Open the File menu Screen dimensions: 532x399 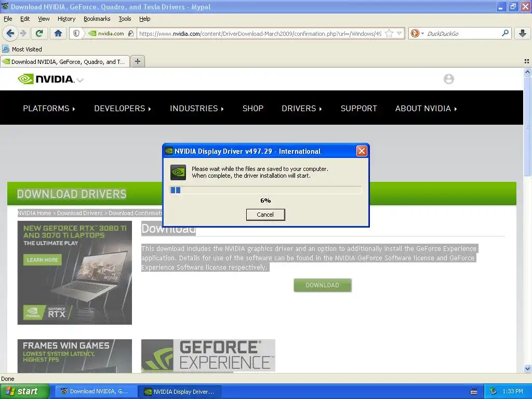[x=8, y=19]
